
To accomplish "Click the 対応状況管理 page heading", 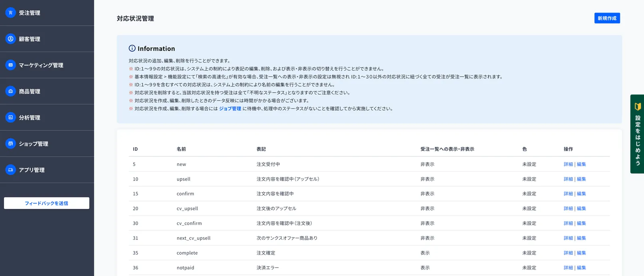I will 135,19.
